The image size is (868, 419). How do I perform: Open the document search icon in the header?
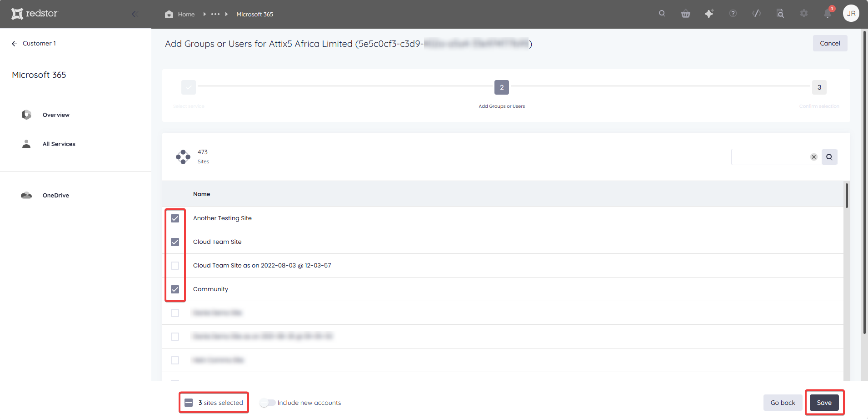(x=780, y=14)
